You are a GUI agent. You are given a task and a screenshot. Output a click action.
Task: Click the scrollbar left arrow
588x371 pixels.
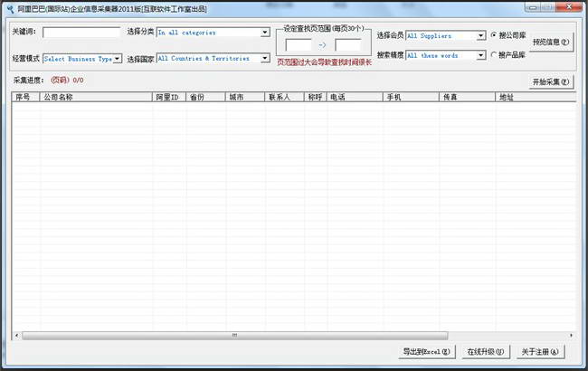(x=16, y=336)
